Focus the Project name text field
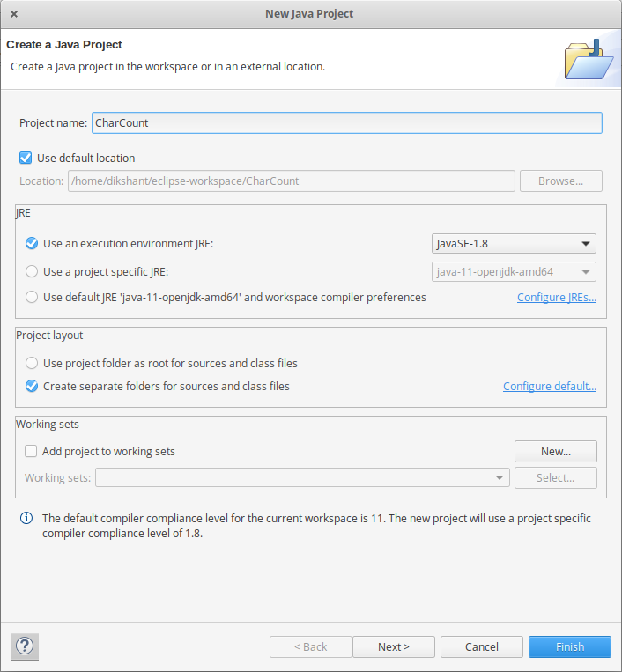Screen dimensions: 622x672 (347, 123)
